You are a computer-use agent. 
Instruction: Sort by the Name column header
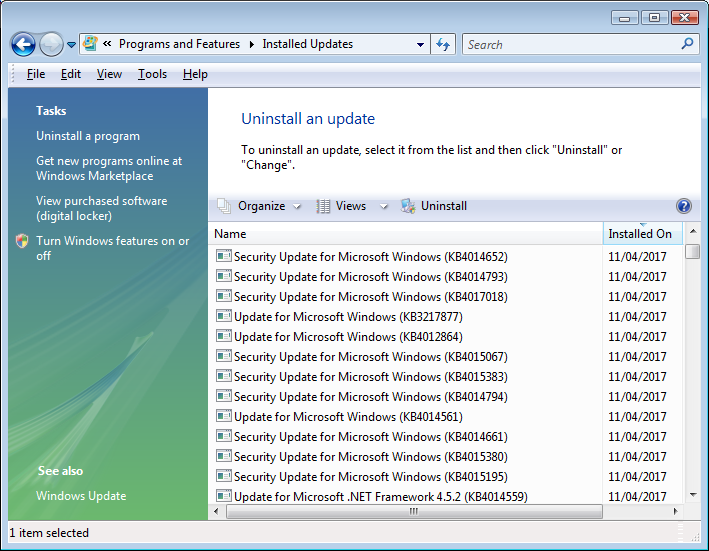(406, 234)
